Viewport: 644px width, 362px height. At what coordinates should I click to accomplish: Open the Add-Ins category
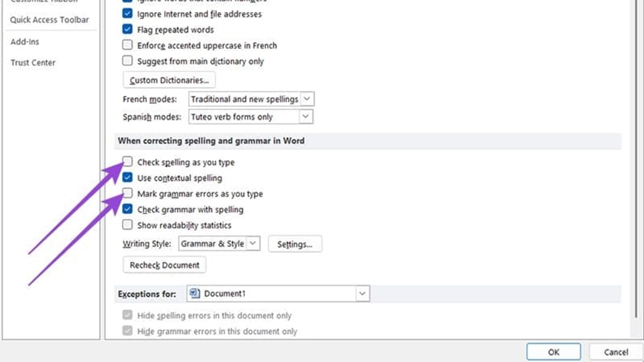coord(25,42)
